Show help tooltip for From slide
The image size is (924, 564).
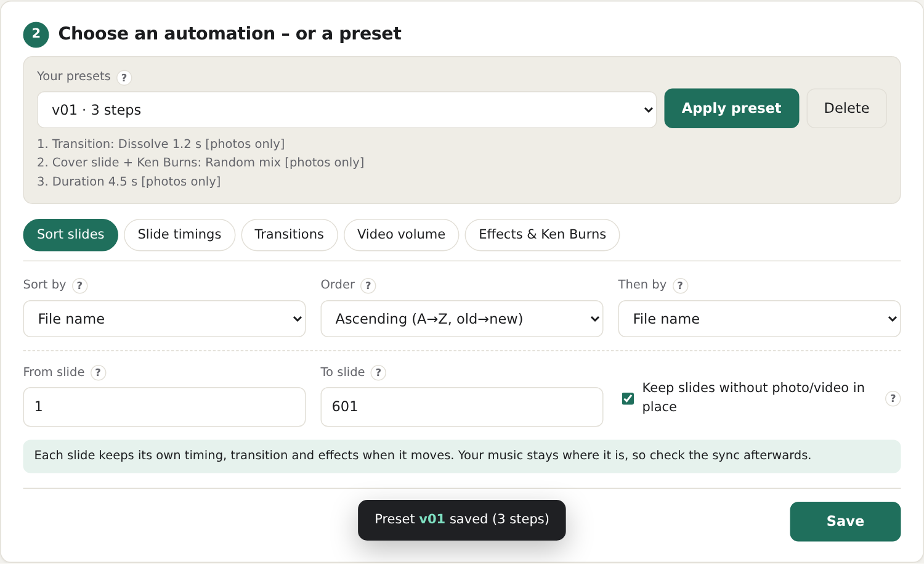[98, 373]
